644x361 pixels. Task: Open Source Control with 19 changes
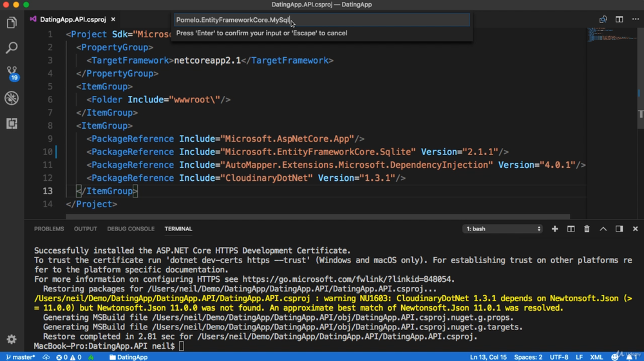12,73
